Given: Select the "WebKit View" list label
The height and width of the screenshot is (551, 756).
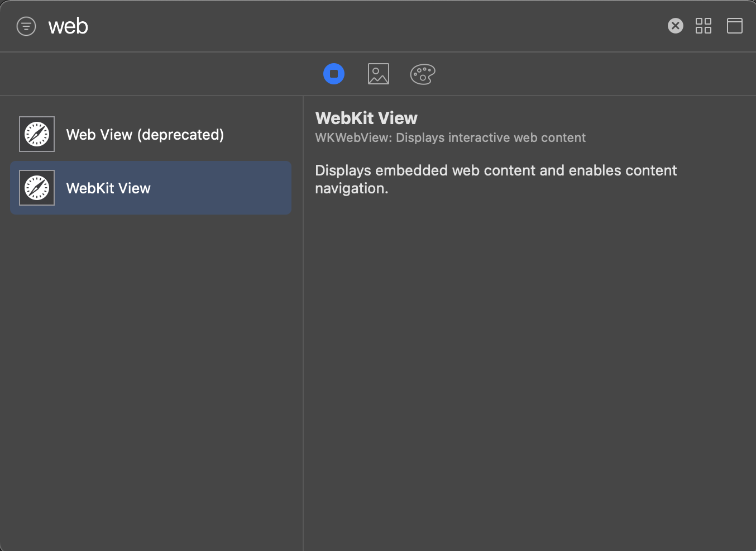Looking at the screenshot, I should (x=108, y=188).
